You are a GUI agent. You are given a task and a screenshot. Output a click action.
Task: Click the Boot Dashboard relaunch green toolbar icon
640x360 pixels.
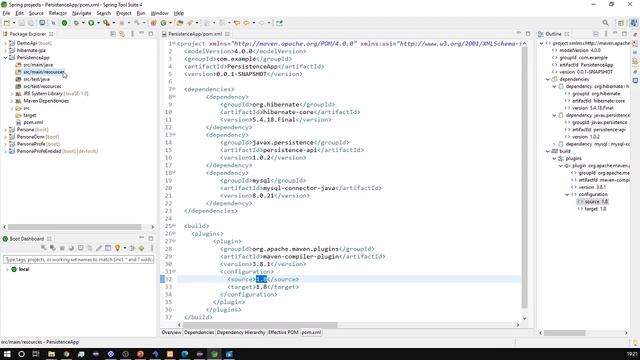[x=64, y=23]
